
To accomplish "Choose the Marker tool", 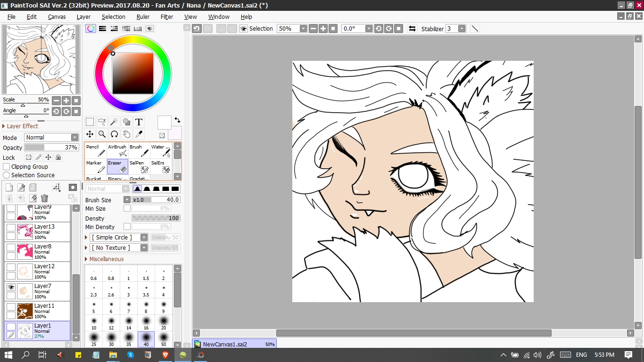I will (96, 167).
